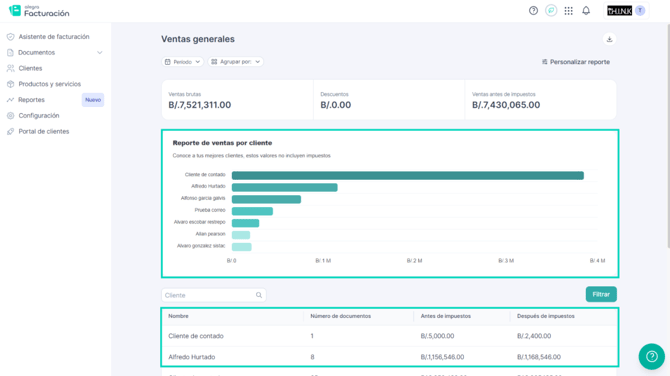The image size is (670, 376).
Task: Download the Ventas generales report
Action: point(609,39)
